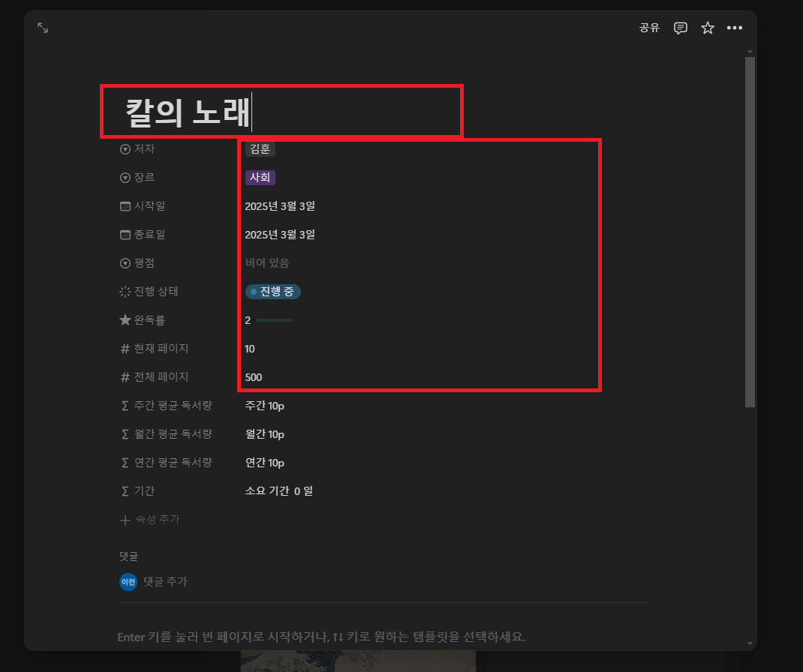This screenshot has width=803, height=672.
Task: Edit the 현재 페이지 value 10
Action: 250,349
